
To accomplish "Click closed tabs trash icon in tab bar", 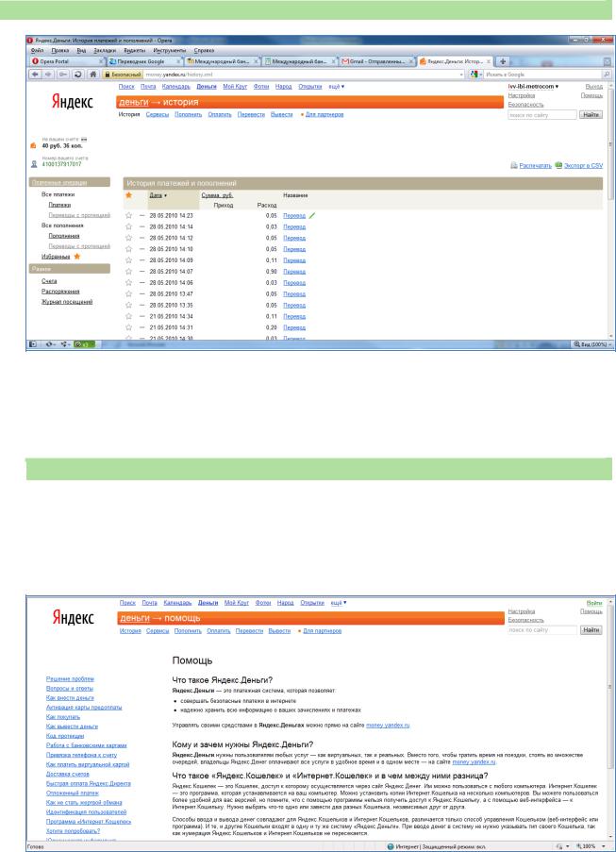I will coord(608,62).
